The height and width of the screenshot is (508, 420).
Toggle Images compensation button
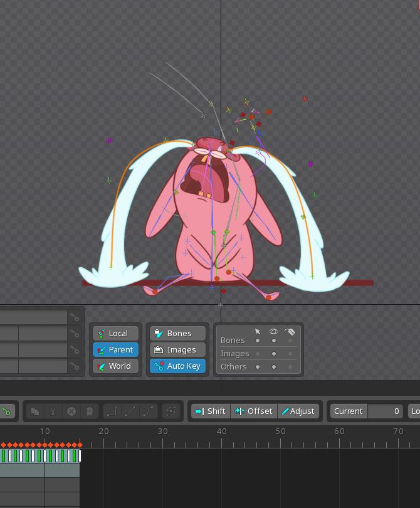[x=177, y=349]
